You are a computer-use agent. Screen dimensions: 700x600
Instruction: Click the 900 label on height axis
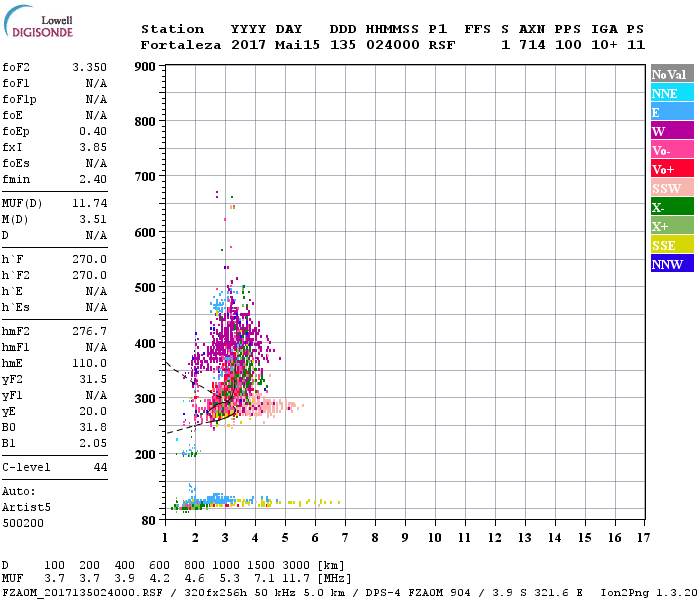(x=145, y=67)
